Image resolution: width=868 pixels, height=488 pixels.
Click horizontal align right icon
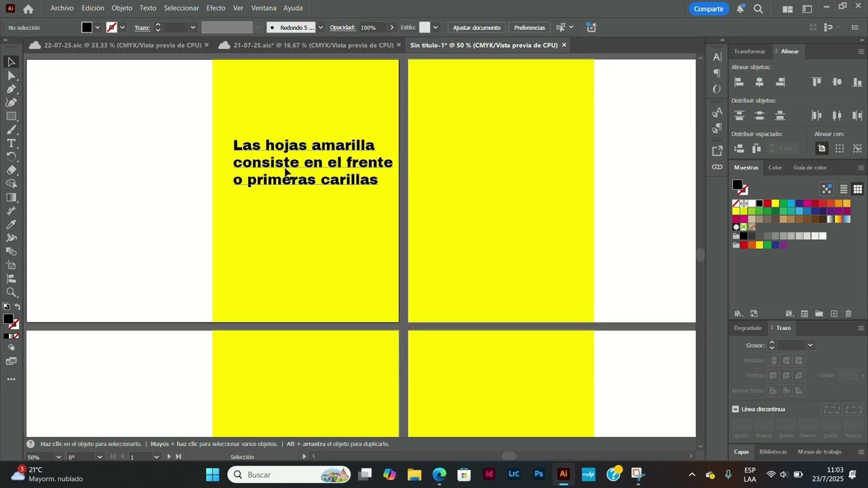[780, 82]
